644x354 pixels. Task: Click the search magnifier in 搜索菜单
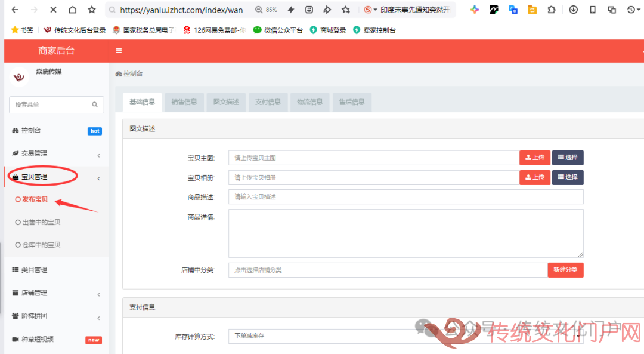95,104
